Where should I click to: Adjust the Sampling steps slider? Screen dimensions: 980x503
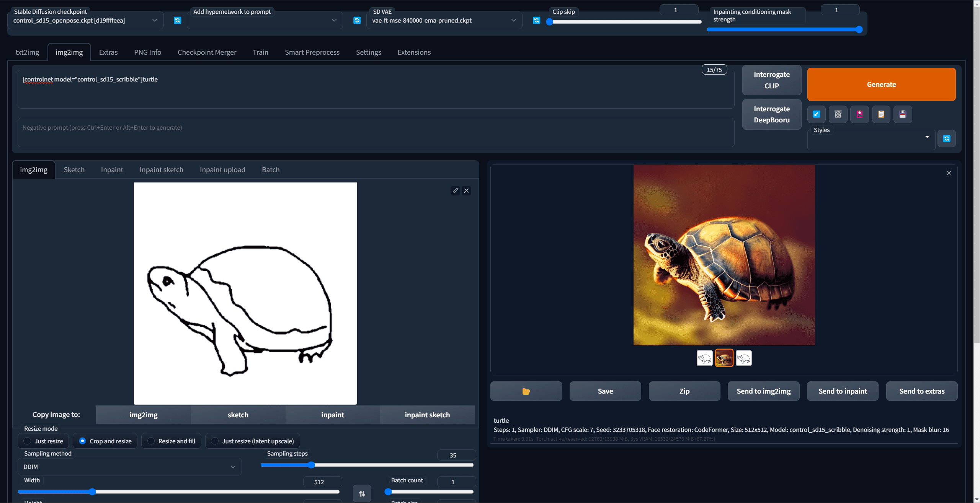311,465
